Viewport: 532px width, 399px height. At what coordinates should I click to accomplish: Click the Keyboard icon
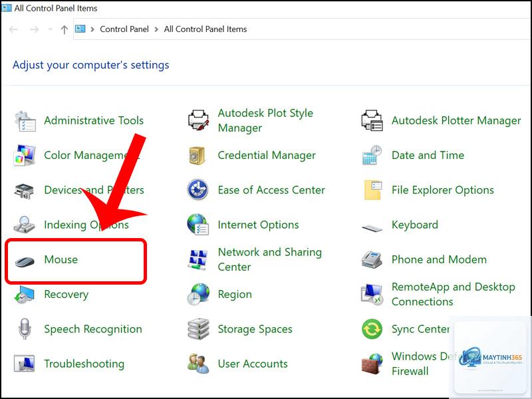pyautogui.click(x=372, y=227)
